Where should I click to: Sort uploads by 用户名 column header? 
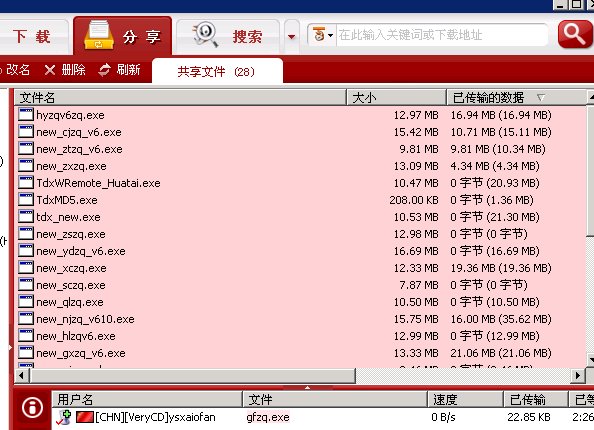[x=147, y=399]
